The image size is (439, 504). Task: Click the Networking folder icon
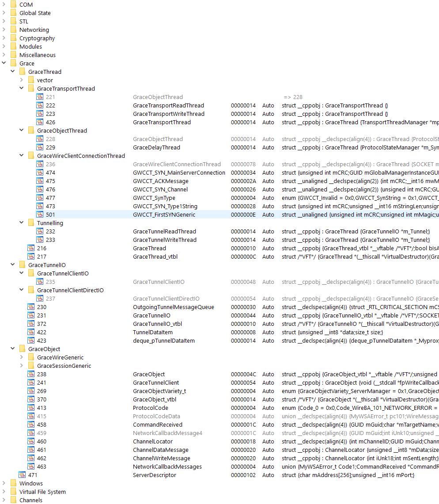(x=14, y=30)
